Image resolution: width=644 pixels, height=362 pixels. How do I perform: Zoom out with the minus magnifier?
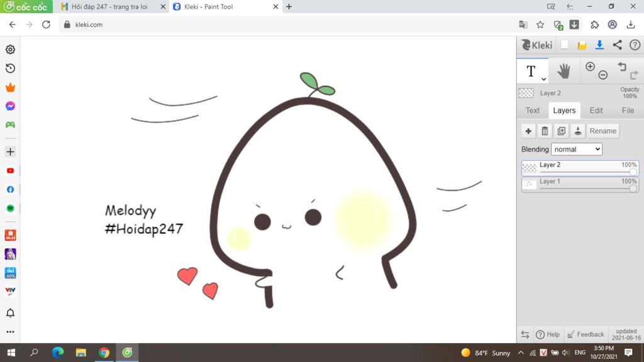click(x=602, y=75)
